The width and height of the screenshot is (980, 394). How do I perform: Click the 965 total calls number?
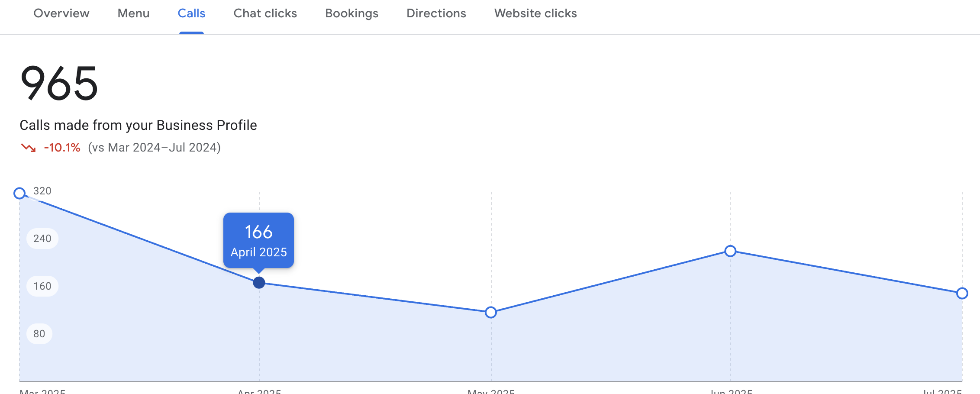click(59, 83)
